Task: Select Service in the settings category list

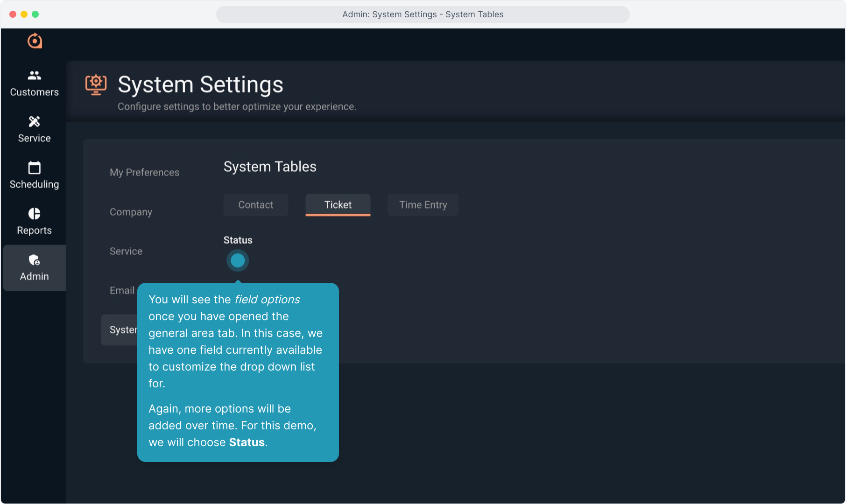Action: (x=126, y=252)
